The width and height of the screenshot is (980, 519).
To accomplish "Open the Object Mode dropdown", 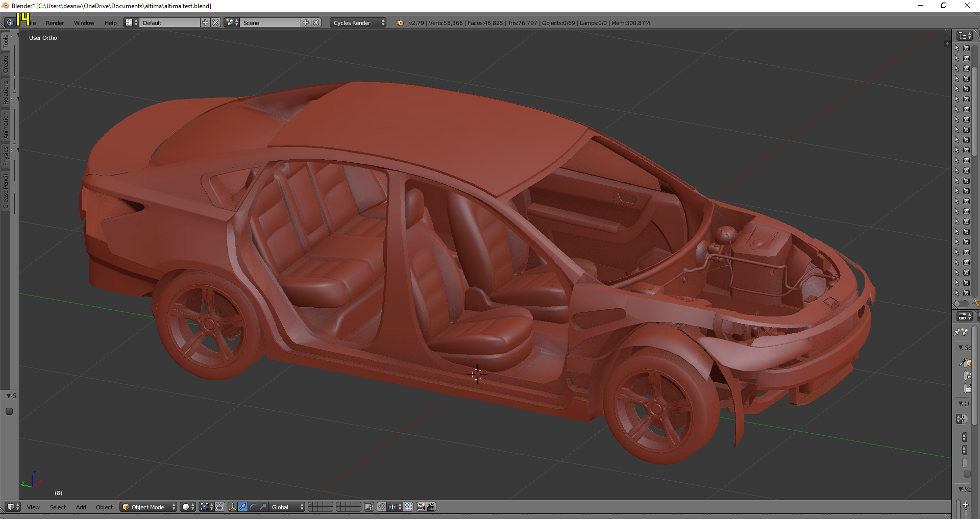I will pos(149,507).
